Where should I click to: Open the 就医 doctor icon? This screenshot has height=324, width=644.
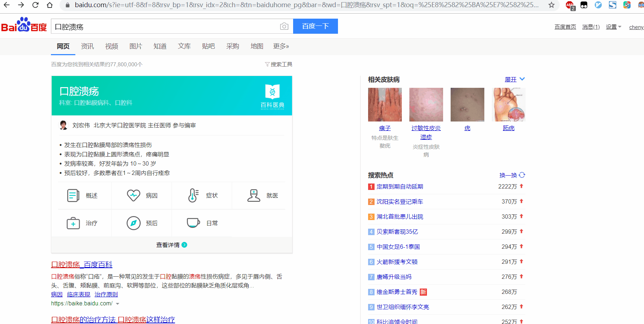(254, 195)
